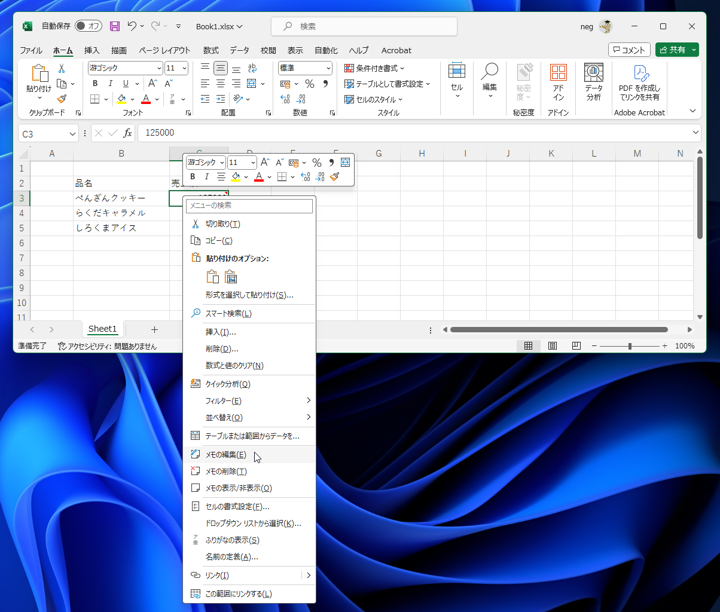Open font name dropdown in ribbon
Viewport: 720px width, 612px height.
pos(159,68)
